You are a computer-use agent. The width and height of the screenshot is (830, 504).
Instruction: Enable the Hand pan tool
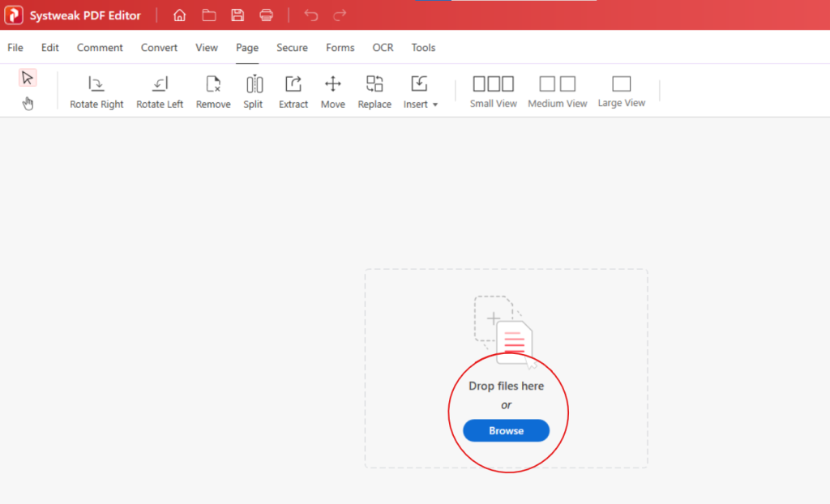28,104
